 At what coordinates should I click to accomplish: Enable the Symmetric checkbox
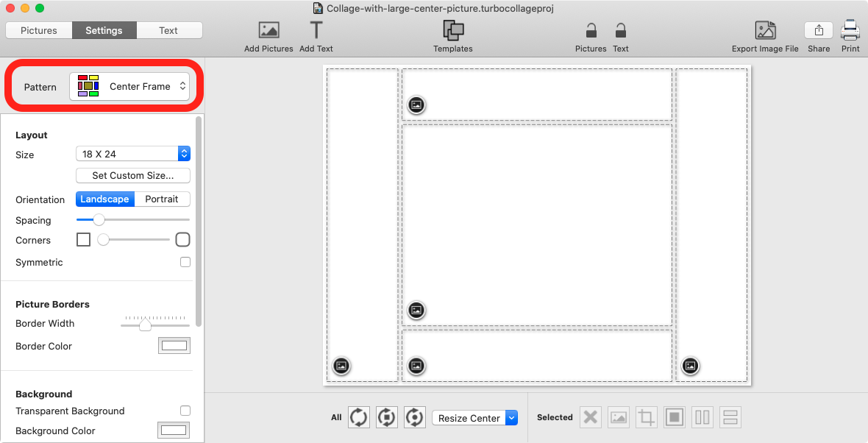click(x=185, y=262)
